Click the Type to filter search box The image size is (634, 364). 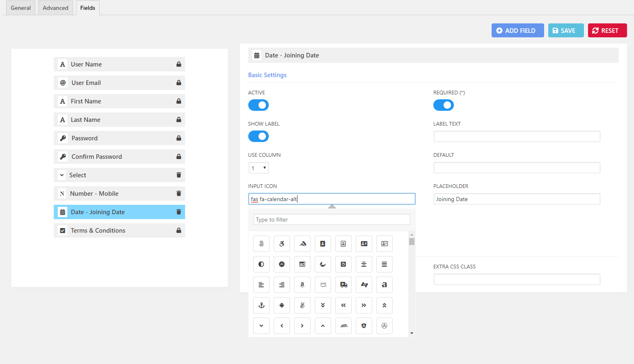(x=332, y=219)
